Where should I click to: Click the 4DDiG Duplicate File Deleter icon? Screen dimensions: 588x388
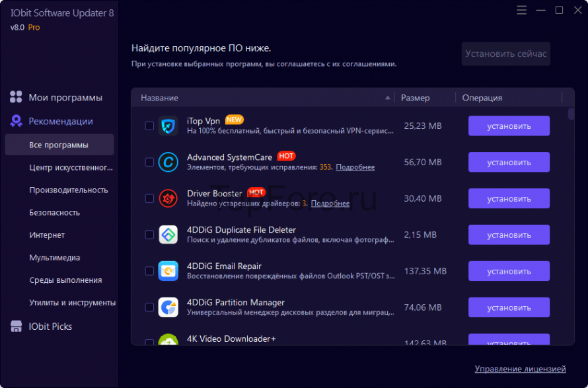[168, 235]
